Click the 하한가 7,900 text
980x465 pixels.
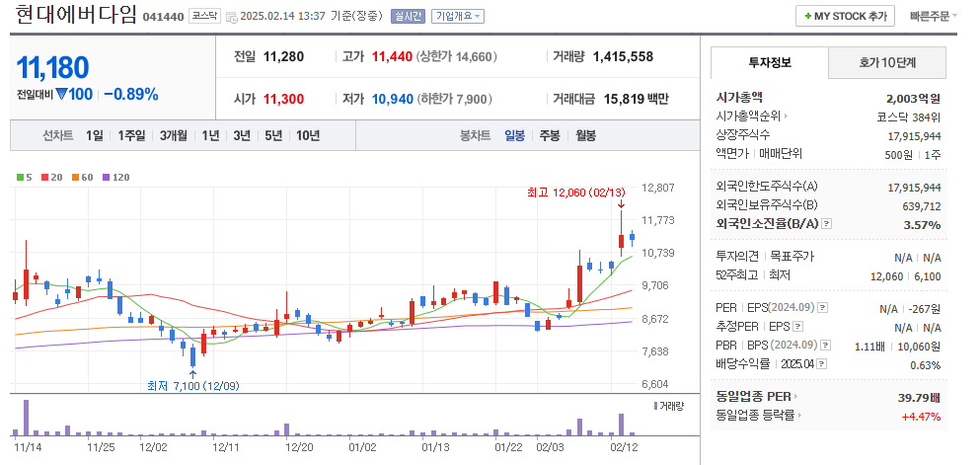pyautogui.click(x=454, y=99)
